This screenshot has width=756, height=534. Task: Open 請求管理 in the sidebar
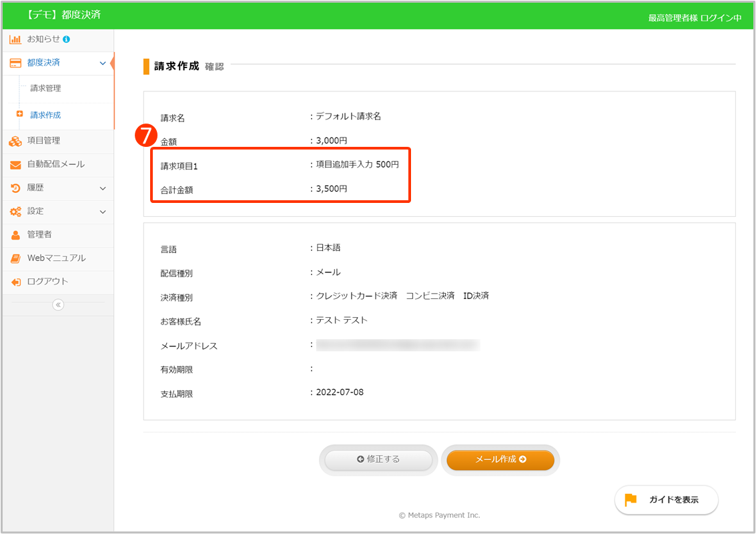45,88
